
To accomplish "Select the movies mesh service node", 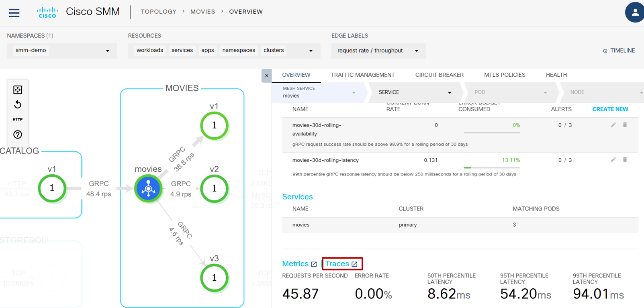I will click(148, 188).
